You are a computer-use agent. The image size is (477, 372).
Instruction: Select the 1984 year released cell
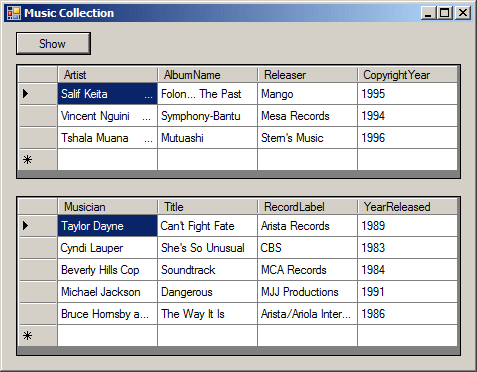pyautogui.click(x=407, y=270)
